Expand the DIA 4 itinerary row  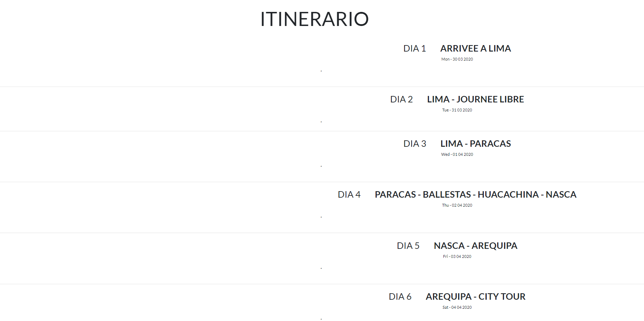pyautogui.click(x=349, y=195)
